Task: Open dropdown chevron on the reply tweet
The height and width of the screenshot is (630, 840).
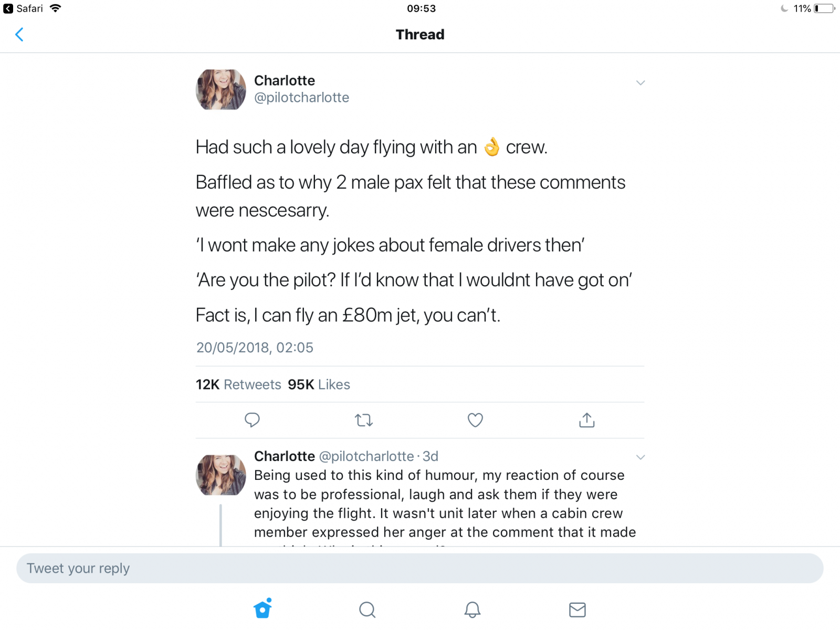Action: [x=640, y=457]
